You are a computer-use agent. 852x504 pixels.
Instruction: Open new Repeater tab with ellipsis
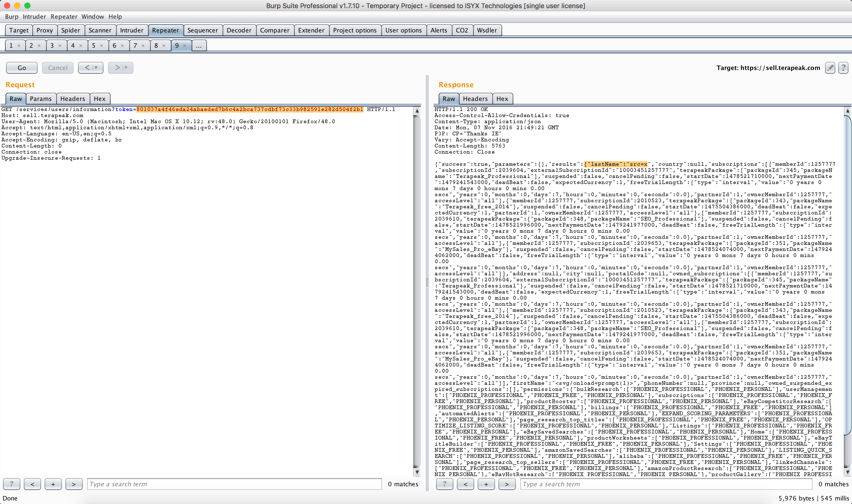pyautogui.click(x=199, y=46)
